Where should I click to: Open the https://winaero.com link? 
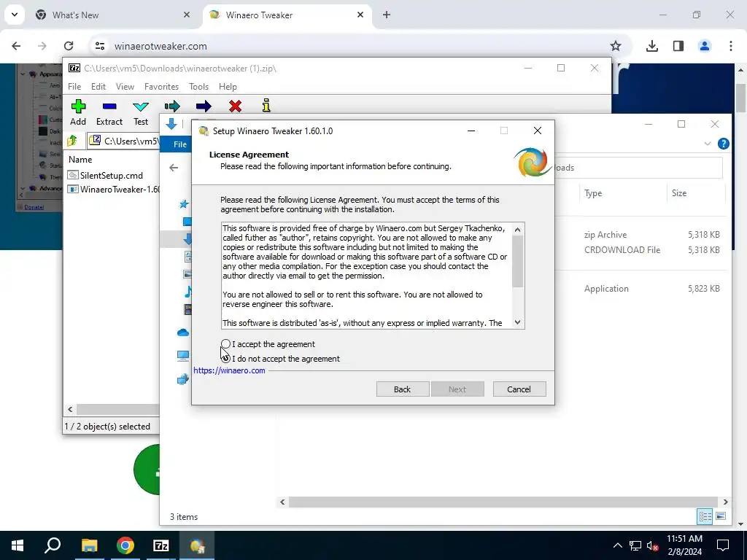[x=229, y=370]
